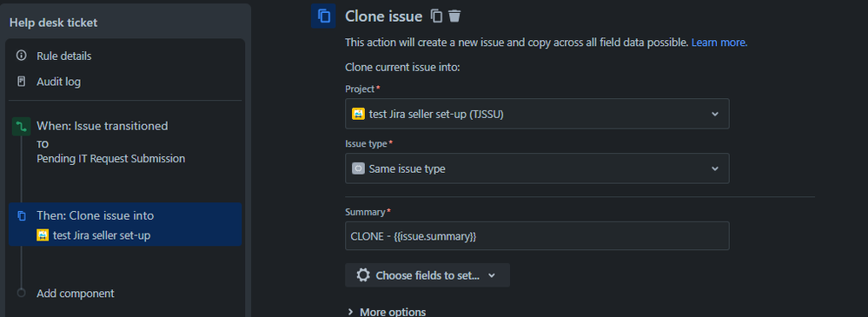
Task: Open the Issue type dropdown
Action: tap(537, 168)
